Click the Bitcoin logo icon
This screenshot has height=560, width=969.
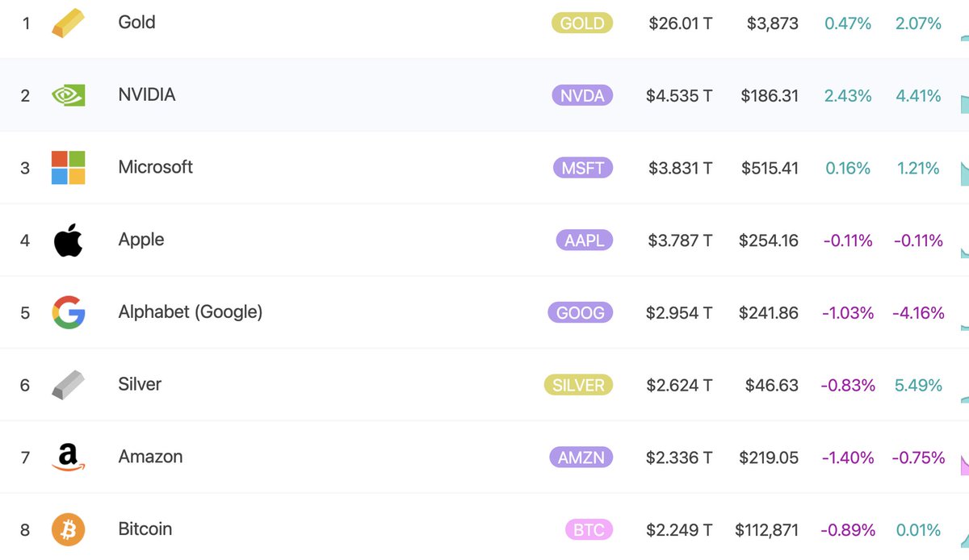(68, 530)
